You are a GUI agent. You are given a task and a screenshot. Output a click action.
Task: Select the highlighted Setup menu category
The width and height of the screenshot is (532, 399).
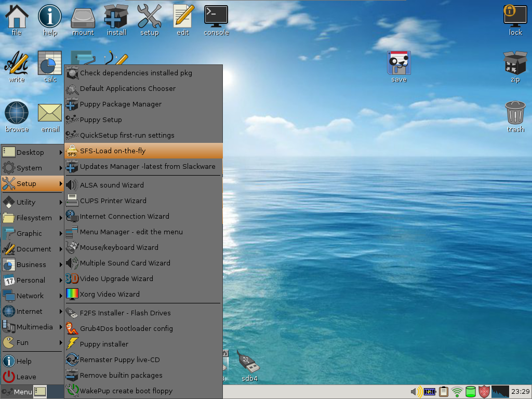tap(33, 183)
